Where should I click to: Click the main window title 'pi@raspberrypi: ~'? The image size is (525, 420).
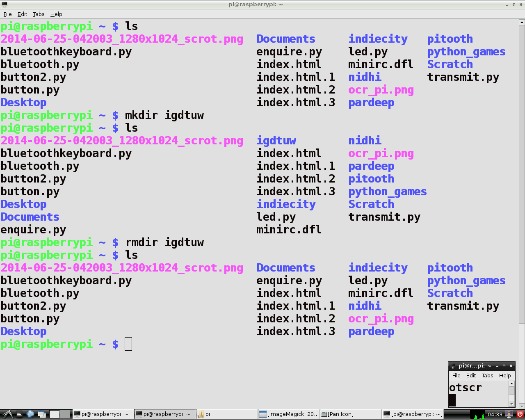[x=256, y=5]
